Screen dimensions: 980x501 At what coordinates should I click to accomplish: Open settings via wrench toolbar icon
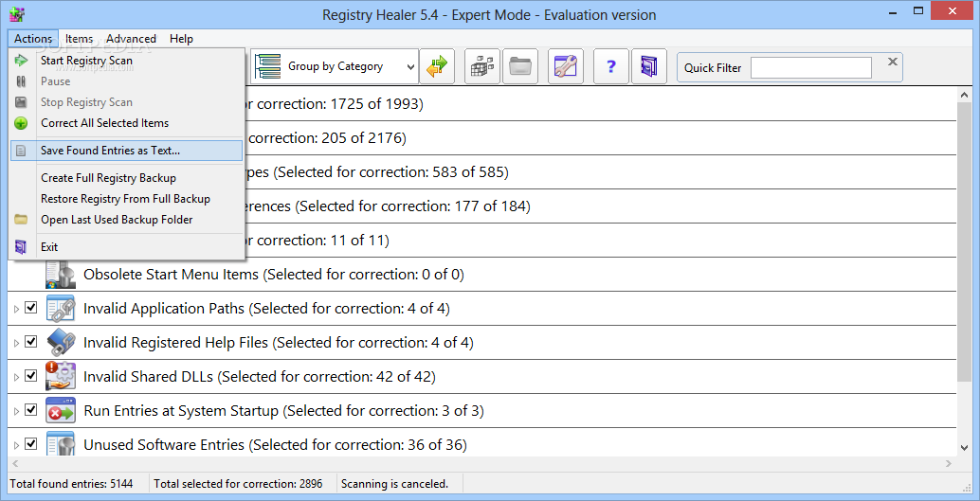coord(566,66)
